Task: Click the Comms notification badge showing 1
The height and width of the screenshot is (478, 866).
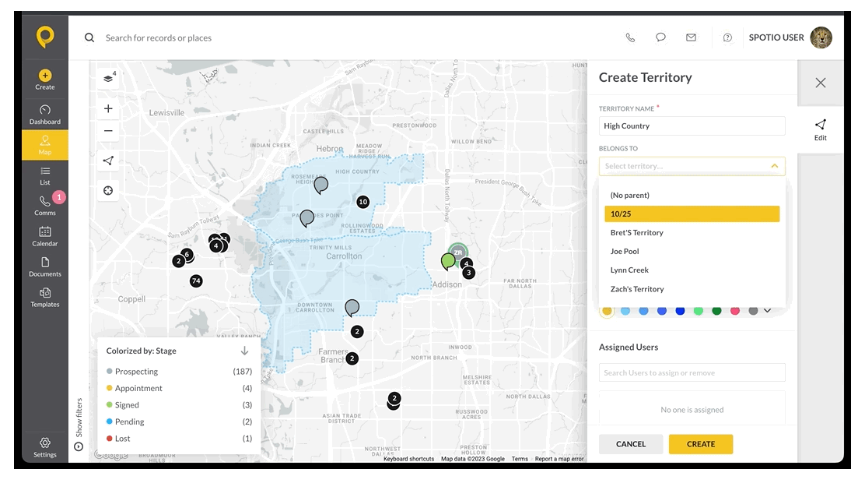Action: point(59,197)
